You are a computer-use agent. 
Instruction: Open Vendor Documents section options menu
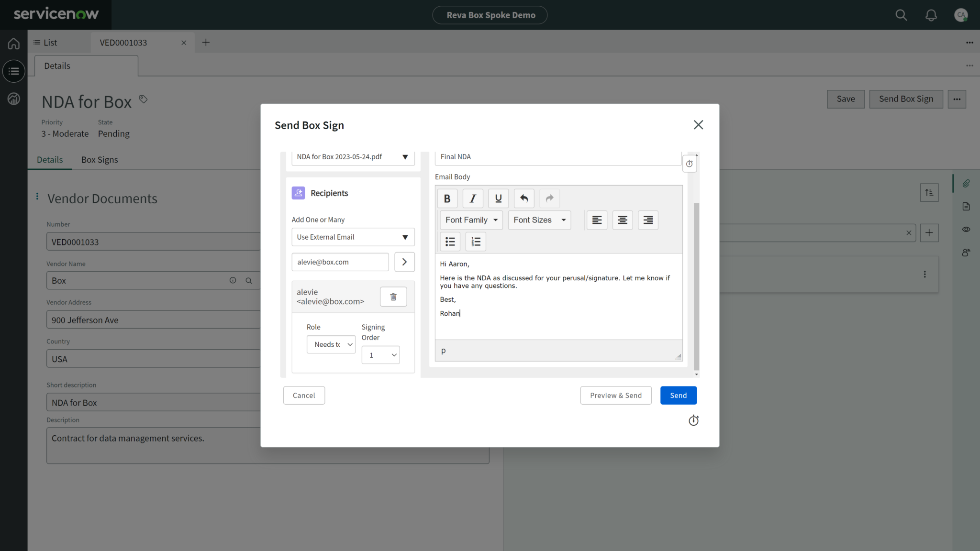click(37, 196)
